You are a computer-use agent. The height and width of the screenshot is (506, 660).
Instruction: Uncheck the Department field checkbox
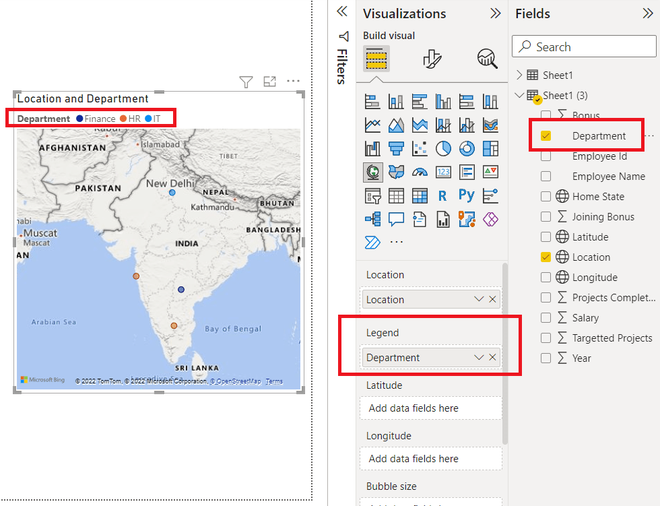[x=546, y=136]
